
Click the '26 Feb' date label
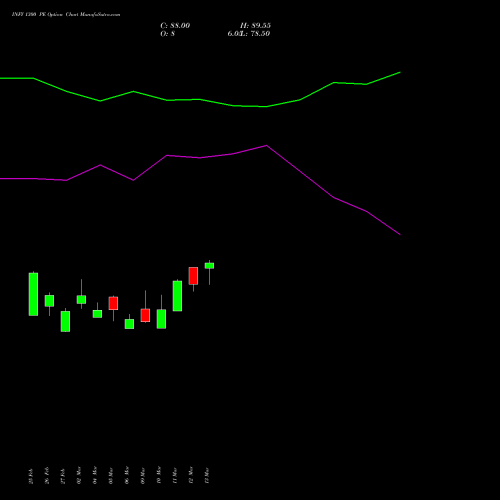[47, 475]
